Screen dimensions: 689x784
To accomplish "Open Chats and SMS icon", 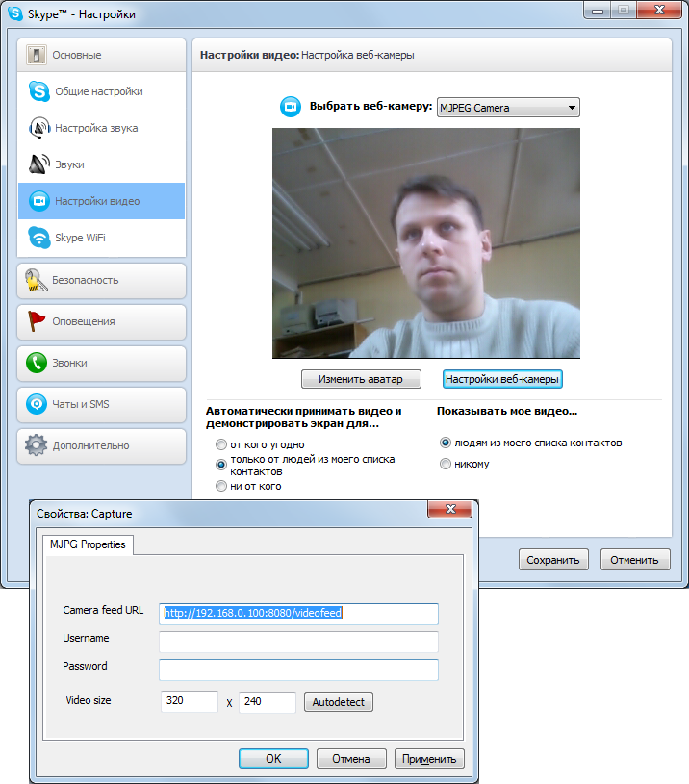I will [37, 404].
